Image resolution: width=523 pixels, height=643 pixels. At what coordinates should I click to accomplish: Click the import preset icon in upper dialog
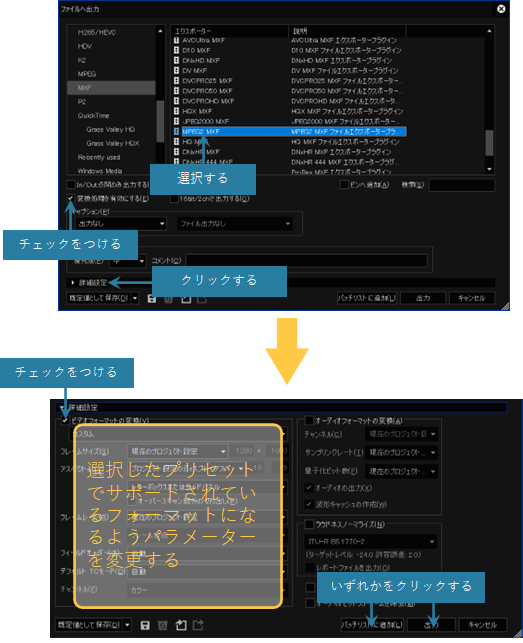coord(186,299)
